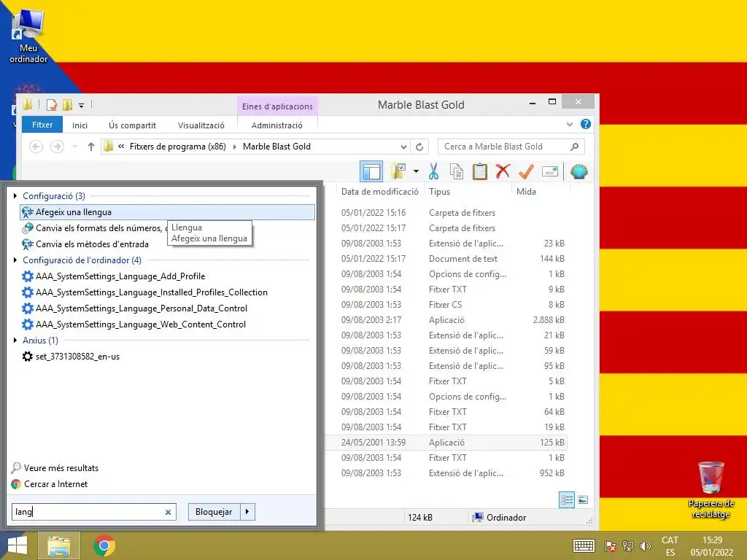Toggle the navigation pane toolbar icon

(x=371, y=171)
